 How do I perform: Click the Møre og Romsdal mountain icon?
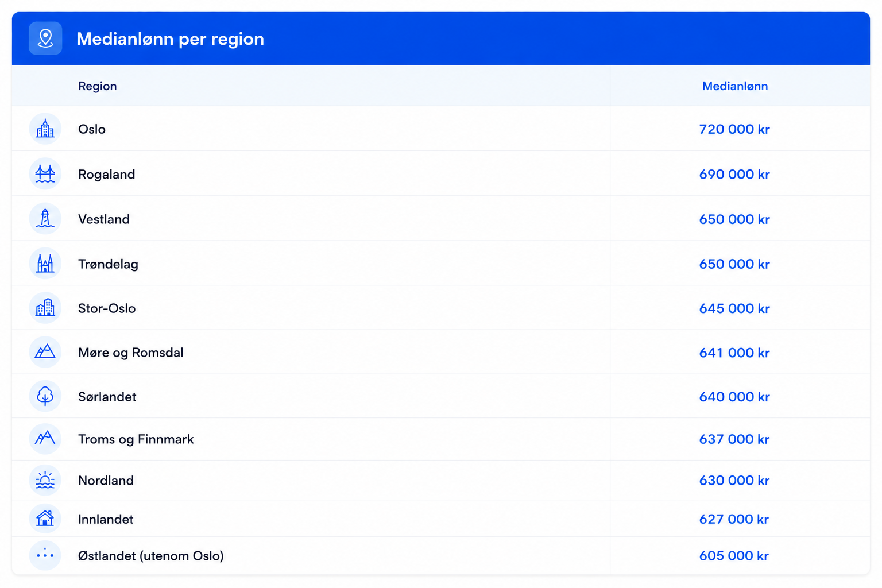(45, 352)
